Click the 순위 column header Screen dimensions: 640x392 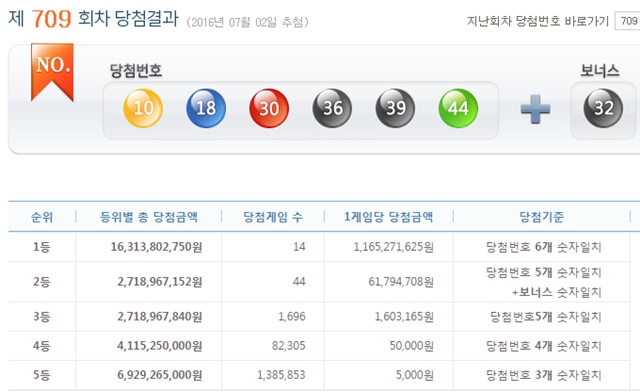[42, 217]
